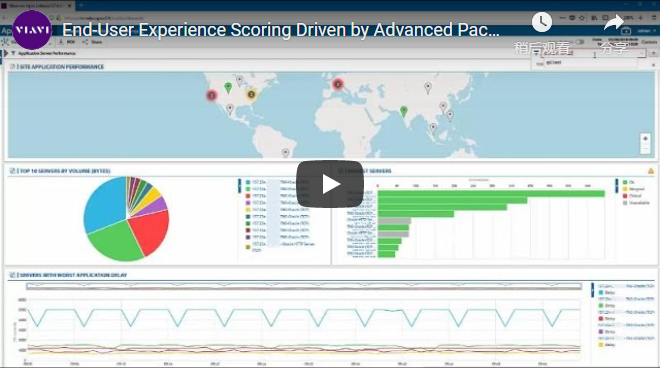
Task: Select the red cluster marker over Europe
Action: click(338, 84)
